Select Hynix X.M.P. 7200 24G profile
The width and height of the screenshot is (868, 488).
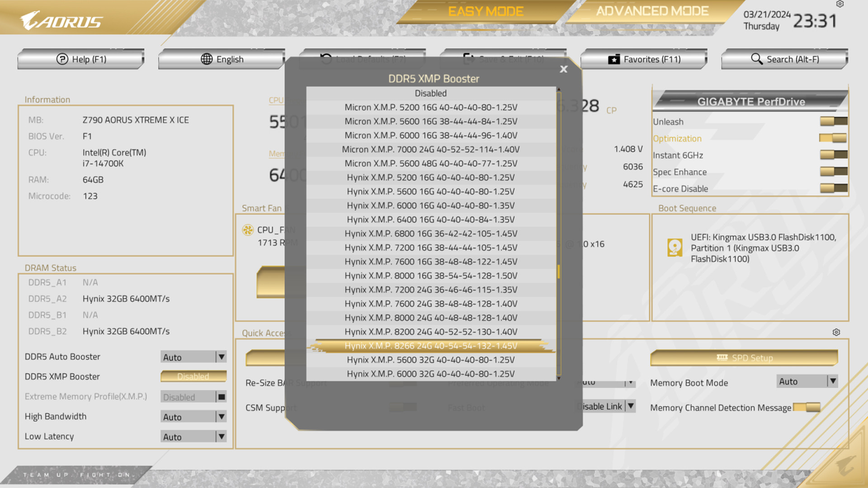click(431, 290)
